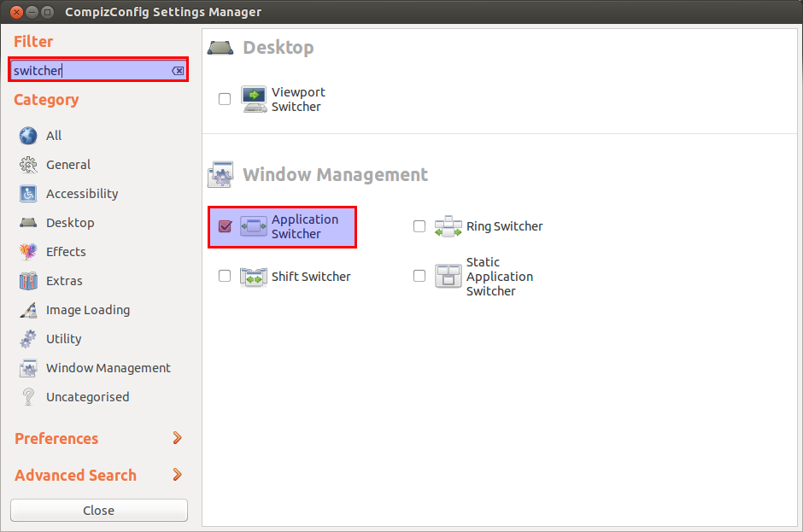
Task: Click the Ring Switcher plugin icon
Action: coord(448,226)
